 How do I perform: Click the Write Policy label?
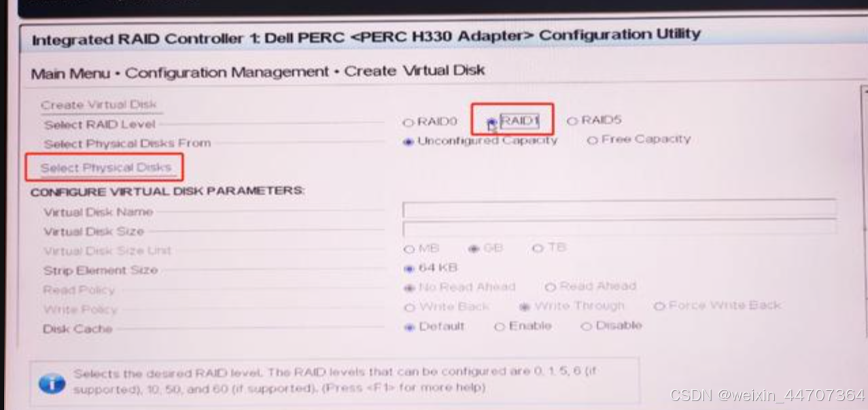[x=80, y=309]
